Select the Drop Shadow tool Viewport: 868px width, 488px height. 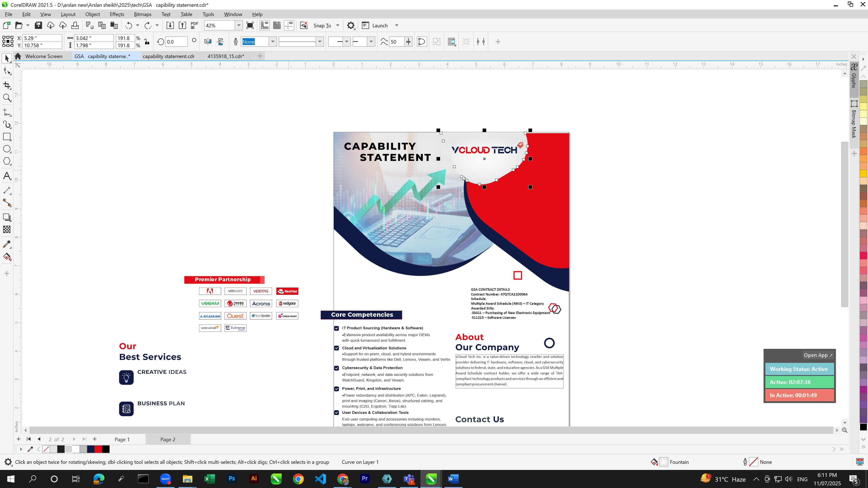[7, 217]
